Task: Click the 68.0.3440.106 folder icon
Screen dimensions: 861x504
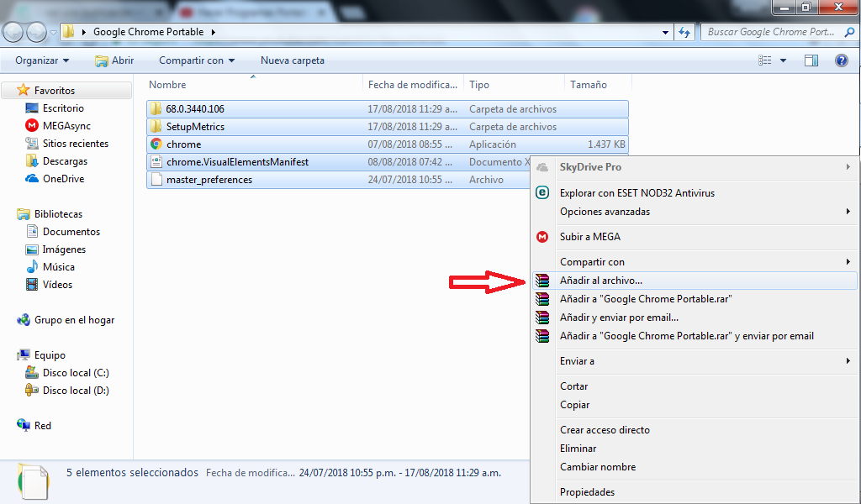Action: 156,108
